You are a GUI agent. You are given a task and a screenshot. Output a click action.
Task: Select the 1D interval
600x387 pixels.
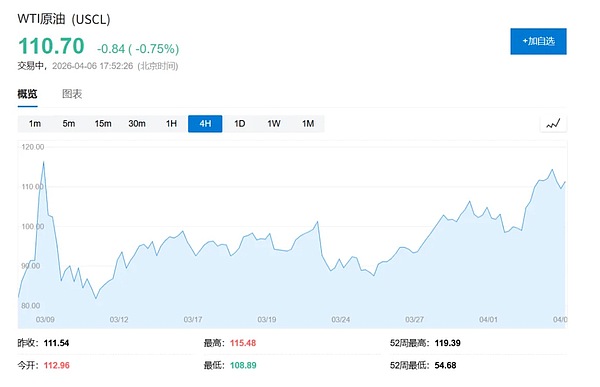240,124
